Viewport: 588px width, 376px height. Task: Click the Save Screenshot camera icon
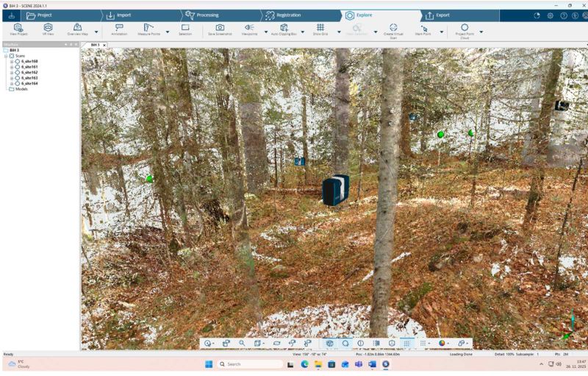click(x=220, y=27)
